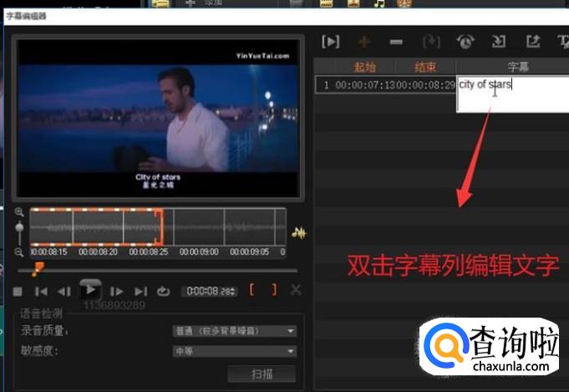
Task: Click the 起始 column header
Action: 364,67
